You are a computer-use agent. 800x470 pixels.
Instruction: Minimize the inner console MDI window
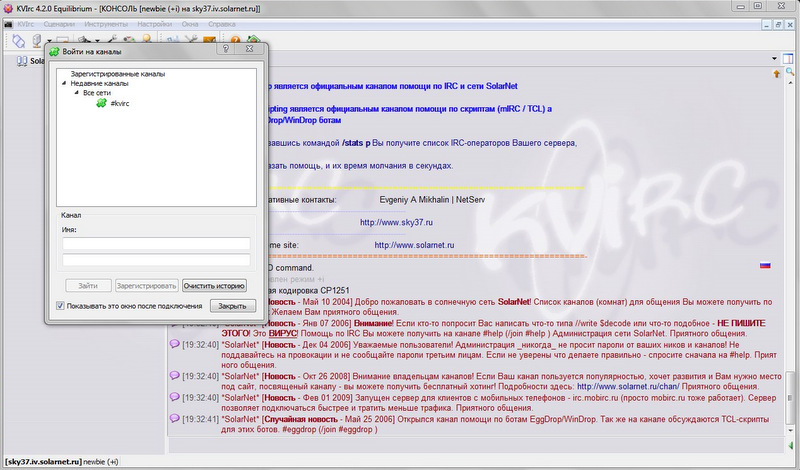767,24
